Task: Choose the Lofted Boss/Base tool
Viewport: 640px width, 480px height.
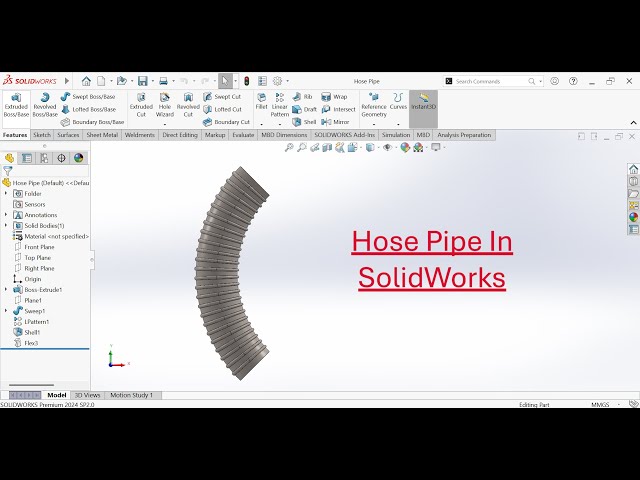Action: (x=88, y=109)
